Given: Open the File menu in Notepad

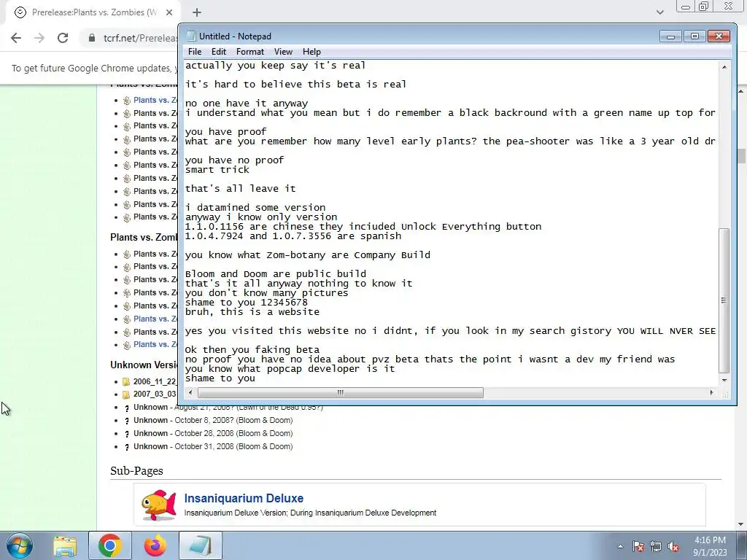Looking at the screenshot, I should tap(194, 52).
